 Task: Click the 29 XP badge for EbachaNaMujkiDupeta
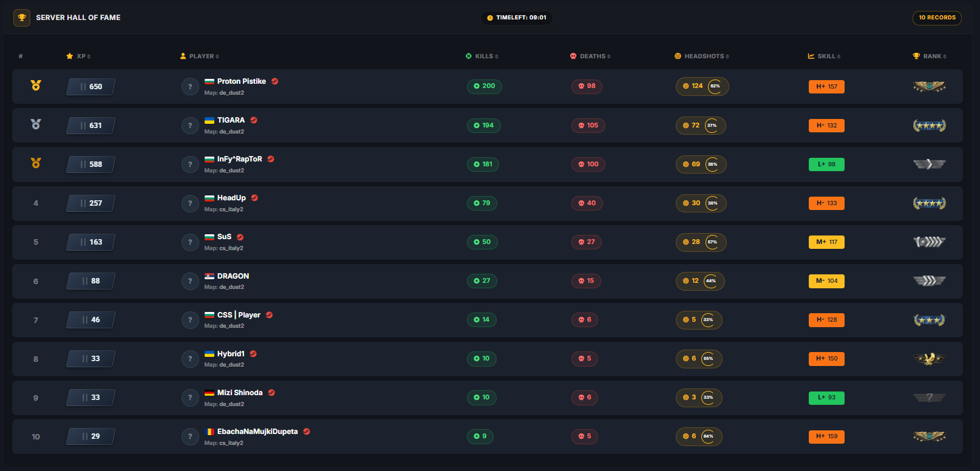point(90,436)
